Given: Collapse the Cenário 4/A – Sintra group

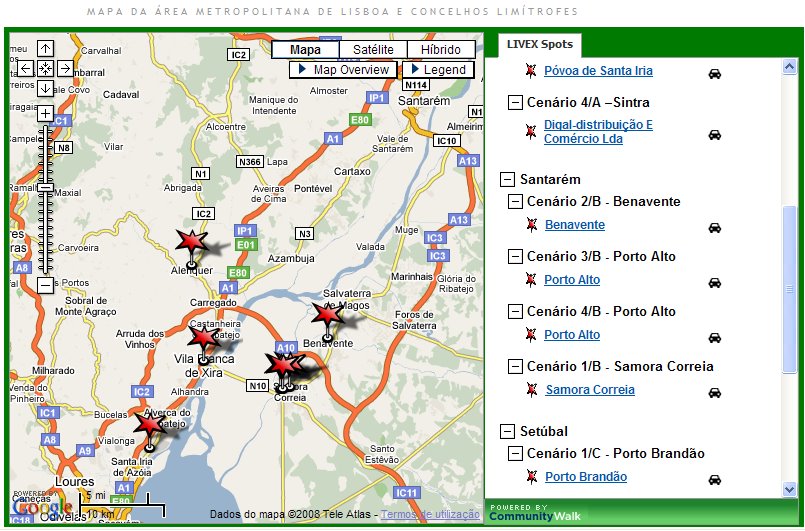Looking at the screenshot, I should pyautogui.click(x=515, y=103).
